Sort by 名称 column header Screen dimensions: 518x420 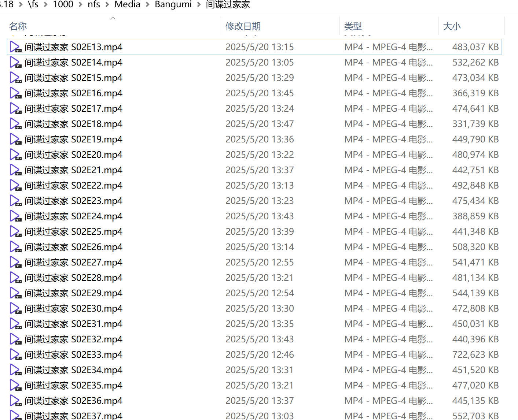[114, 26]
